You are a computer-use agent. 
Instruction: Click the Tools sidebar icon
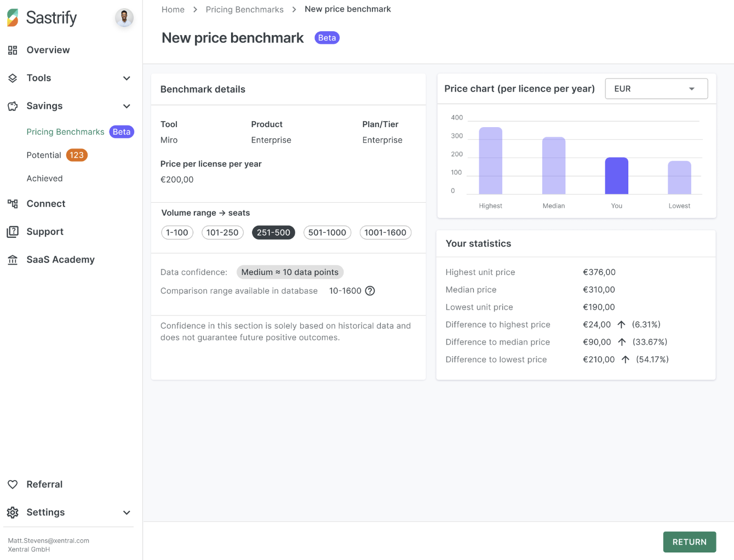coord(13,78)
